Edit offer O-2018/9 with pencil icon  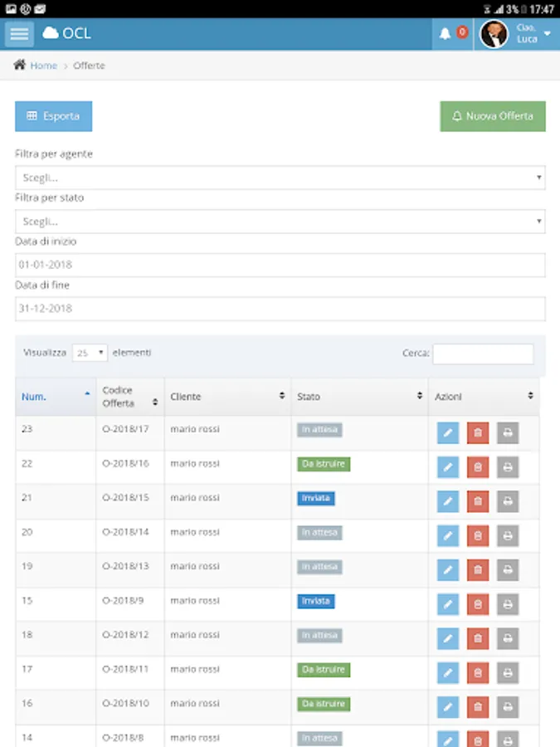click(x=448, y=604)
